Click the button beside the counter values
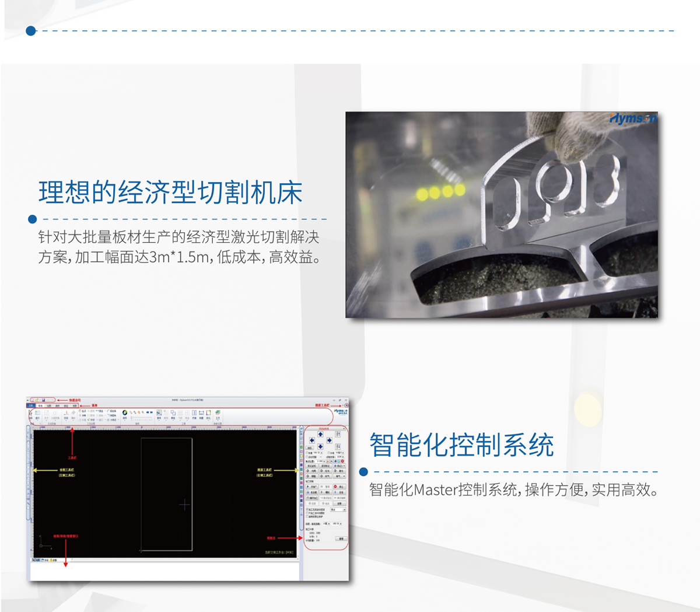The image size is (700, 612). coord(341,538)
